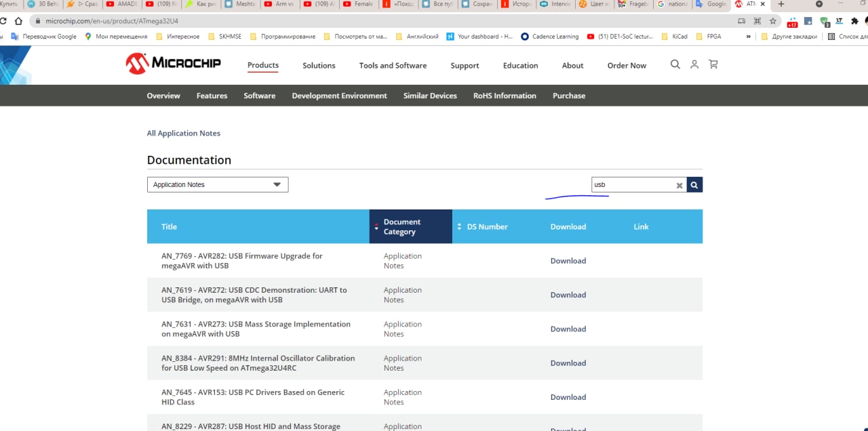Expand KiCad bookmarks folder

pyautogui.click(x=673, y=37)
